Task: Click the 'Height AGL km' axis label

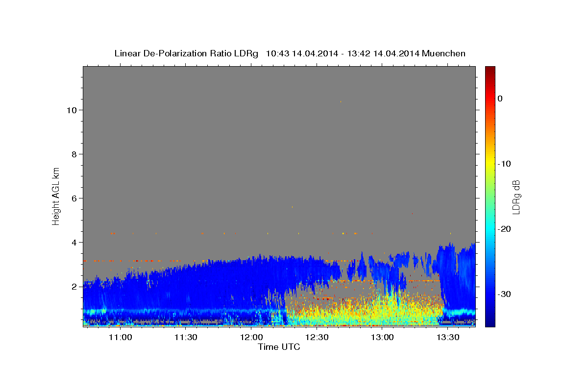Action: (x=56, y=196)
